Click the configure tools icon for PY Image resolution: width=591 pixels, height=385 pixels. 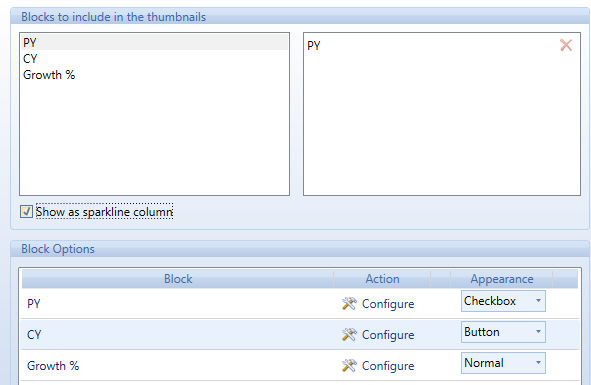[x=349, y=304]
